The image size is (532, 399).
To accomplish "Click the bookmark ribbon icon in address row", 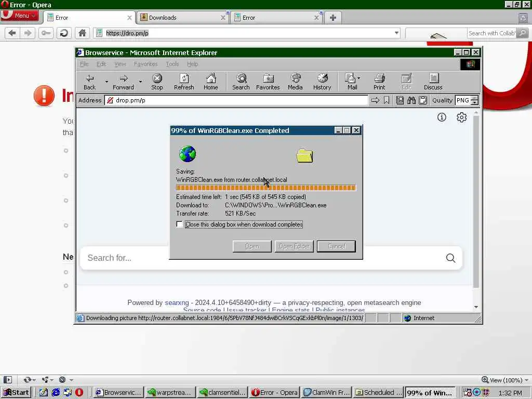I will (387, 100).
